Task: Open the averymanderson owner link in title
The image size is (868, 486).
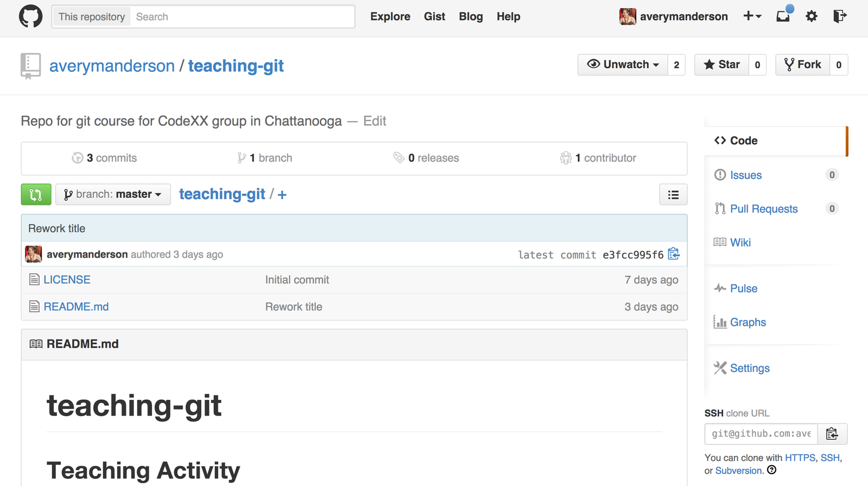Action: [x=112, y=66]
